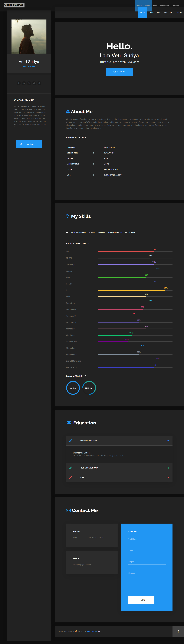
Task: Expand the SSLC section with red plus
Action: click(x=168, y=478)
